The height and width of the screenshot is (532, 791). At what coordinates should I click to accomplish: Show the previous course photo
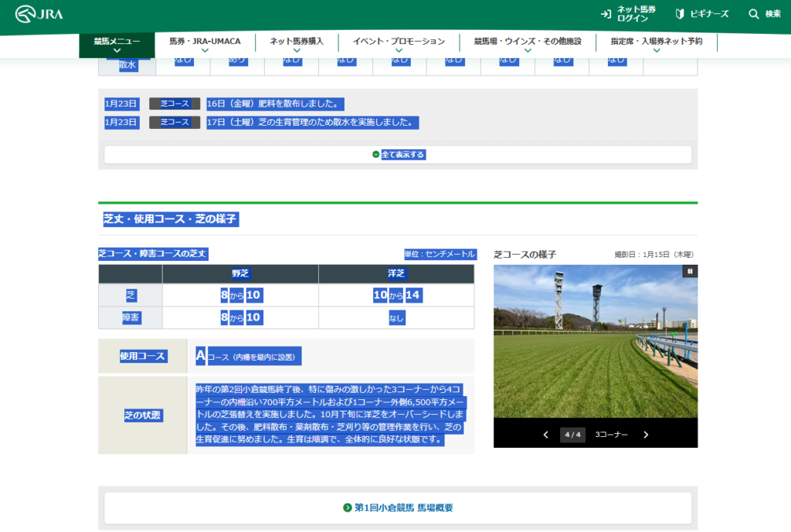click(545, 435)
